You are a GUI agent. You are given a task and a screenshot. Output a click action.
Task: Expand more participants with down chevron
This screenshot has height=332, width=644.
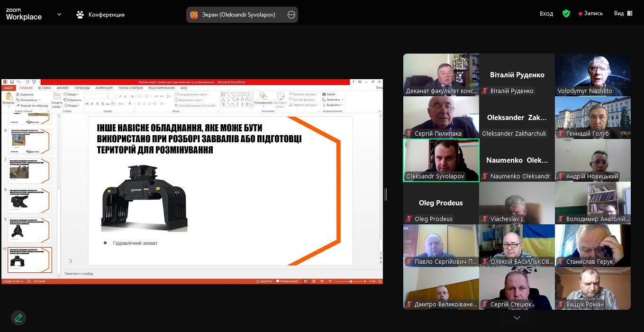coord(517,318)
